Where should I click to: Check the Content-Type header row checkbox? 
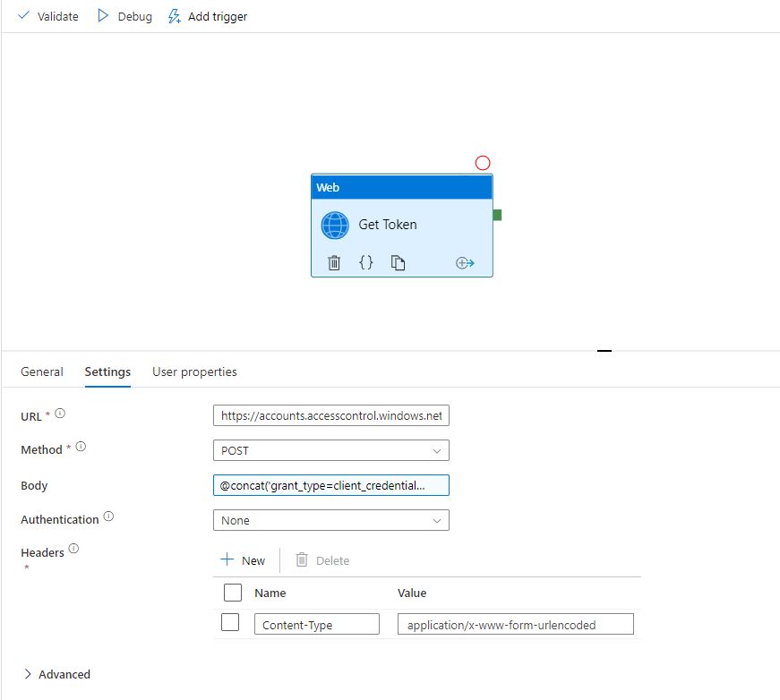click(230, 623)
